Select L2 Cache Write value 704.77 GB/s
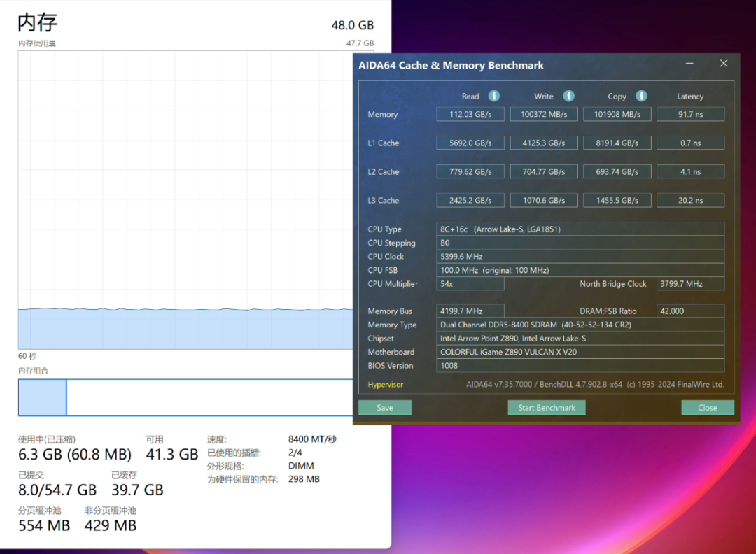Image resolution: width=756 pixels, height=554 pixels. 544,171
